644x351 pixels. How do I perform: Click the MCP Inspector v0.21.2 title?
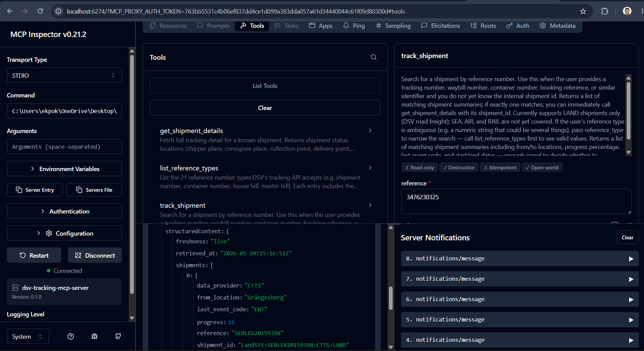point(48,34)
